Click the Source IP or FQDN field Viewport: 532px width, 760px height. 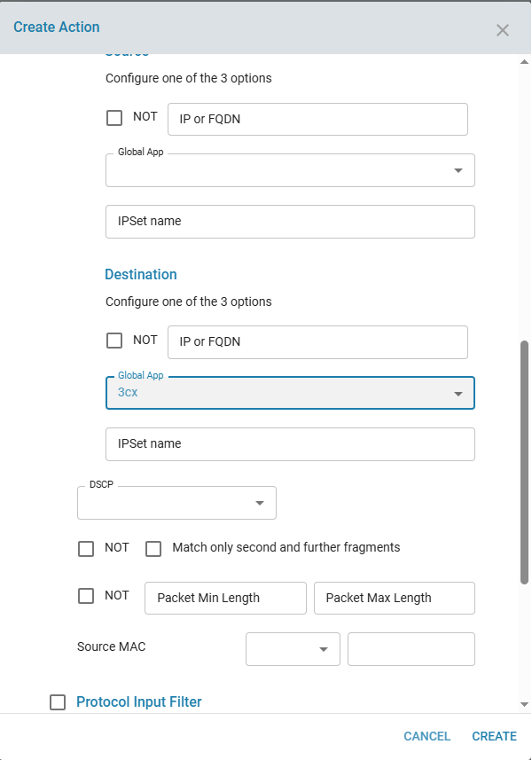coord(317,120)
